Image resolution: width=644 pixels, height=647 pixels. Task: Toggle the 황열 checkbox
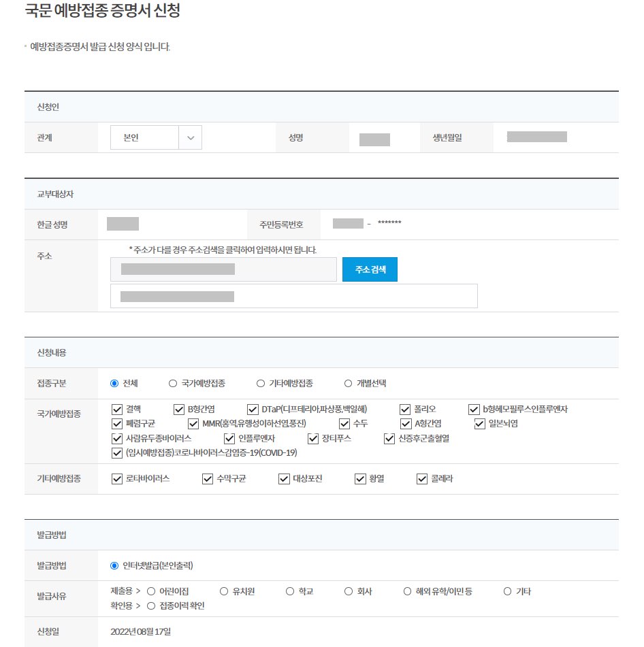pos(359,479)
